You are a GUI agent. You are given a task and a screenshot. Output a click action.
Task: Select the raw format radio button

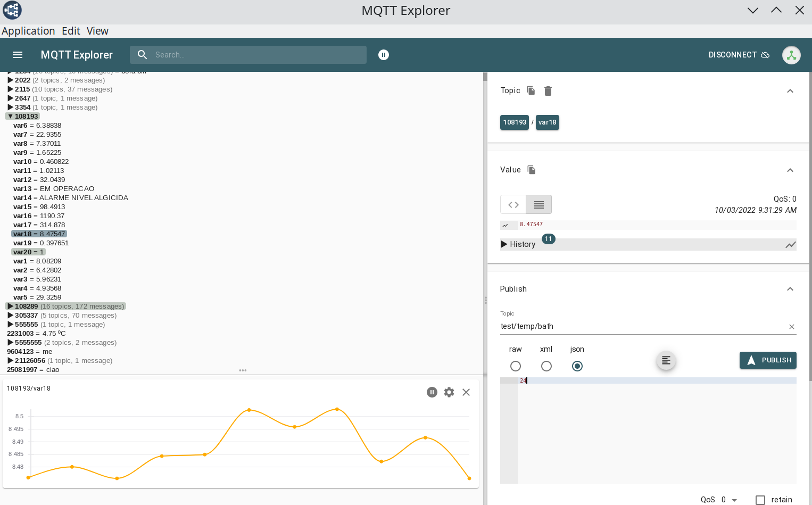(x=516, y=366)
